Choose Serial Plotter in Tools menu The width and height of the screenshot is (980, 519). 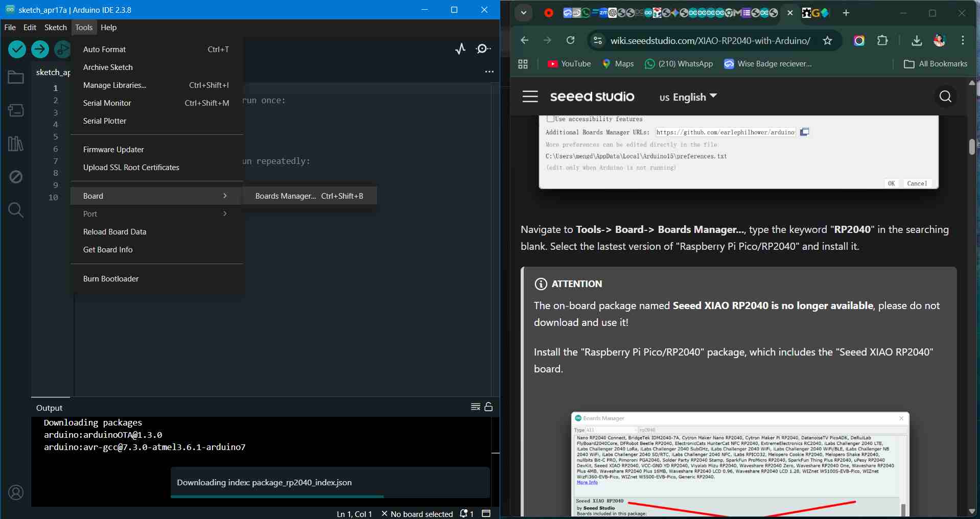pyautogui.click(x=157, y=121)
